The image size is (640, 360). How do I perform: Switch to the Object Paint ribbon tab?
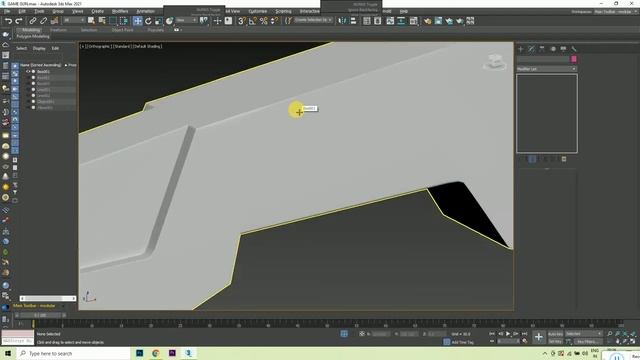(x=122, y=30)
